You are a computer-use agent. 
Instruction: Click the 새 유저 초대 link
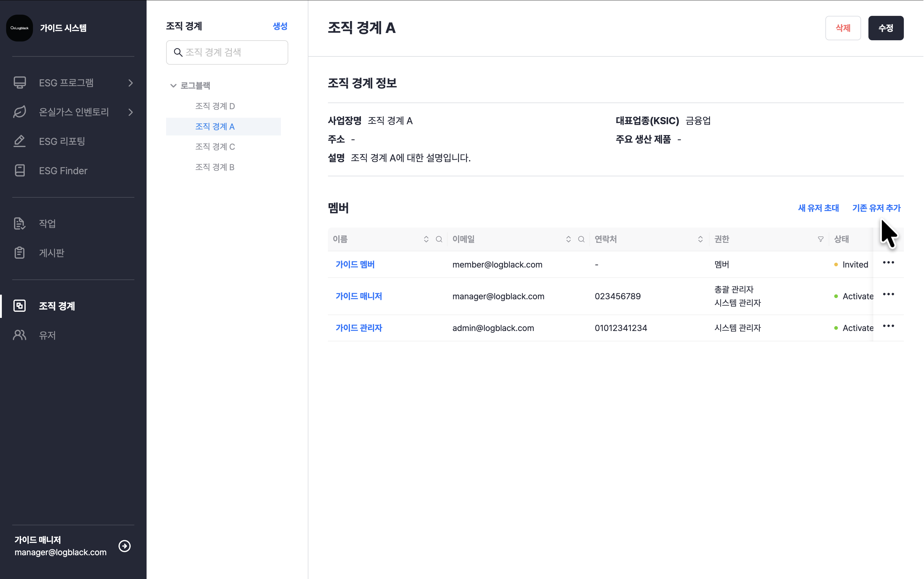tap(818, 208)
